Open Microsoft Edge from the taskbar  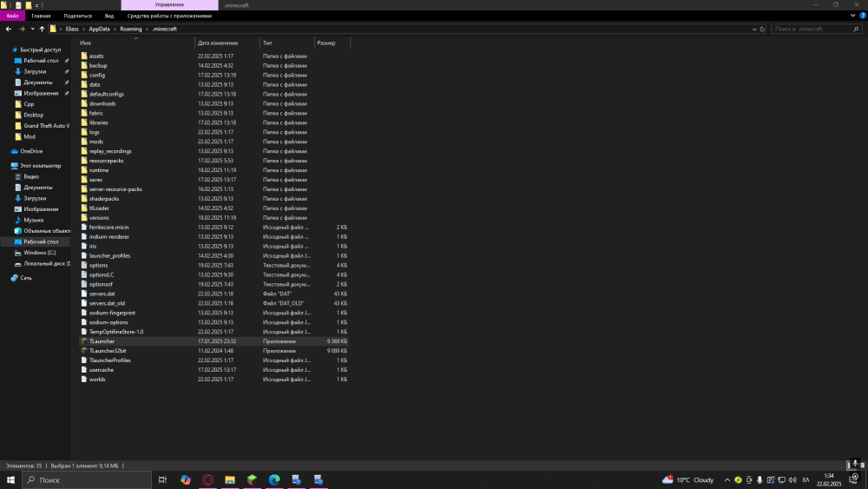pyautogui.click(x=274, y=479)
